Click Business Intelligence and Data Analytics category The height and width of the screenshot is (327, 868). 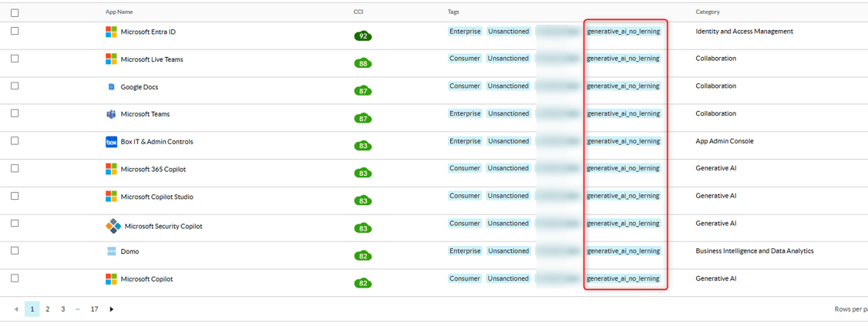(x=755, y=251)
